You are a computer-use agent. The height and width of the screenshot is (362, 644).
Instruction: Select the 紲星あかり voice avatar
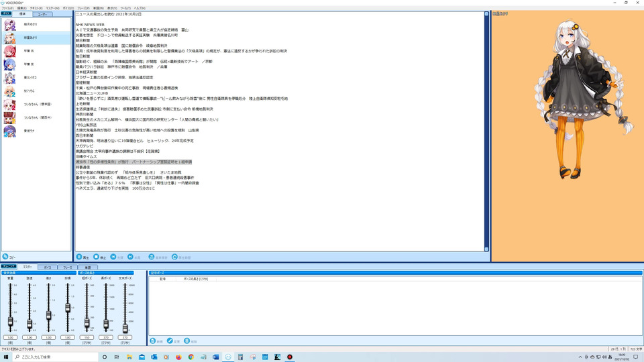click(x=10, y=38)
